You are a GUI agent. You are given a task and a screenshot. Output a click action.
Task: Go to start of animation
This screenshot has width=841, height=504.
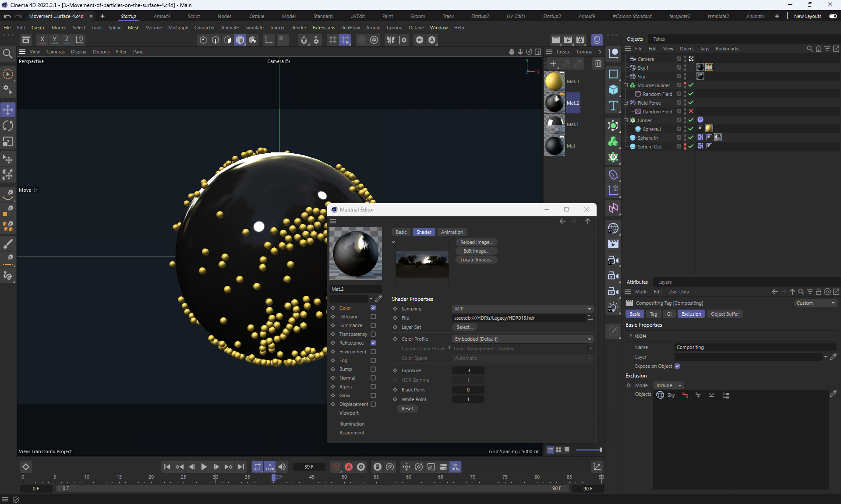pyautogui.click(x=167, y=467)
